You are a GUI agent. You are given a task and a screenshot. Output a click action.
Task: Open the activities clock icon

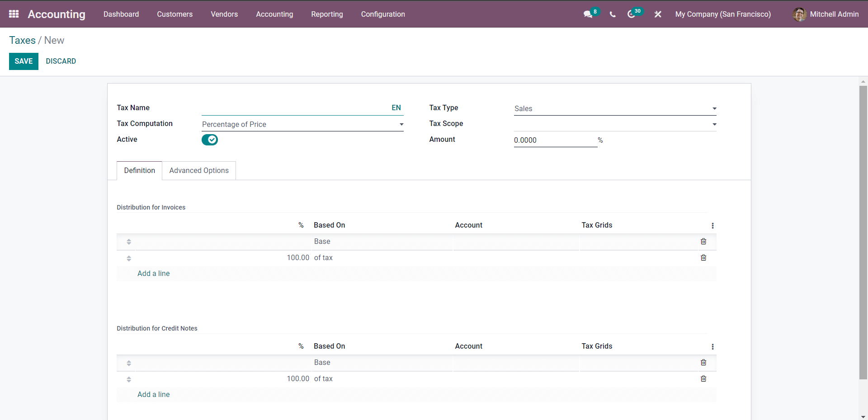[631, 14]
